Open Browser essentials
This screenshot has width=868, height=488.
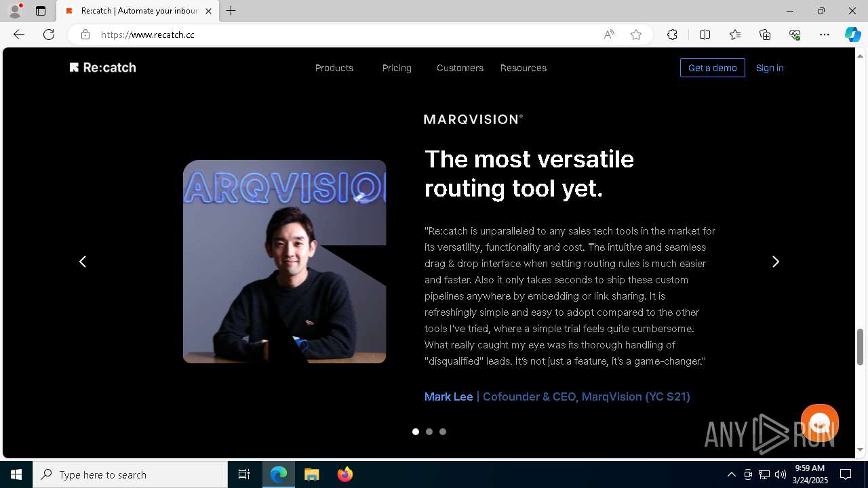pos(795,35)
